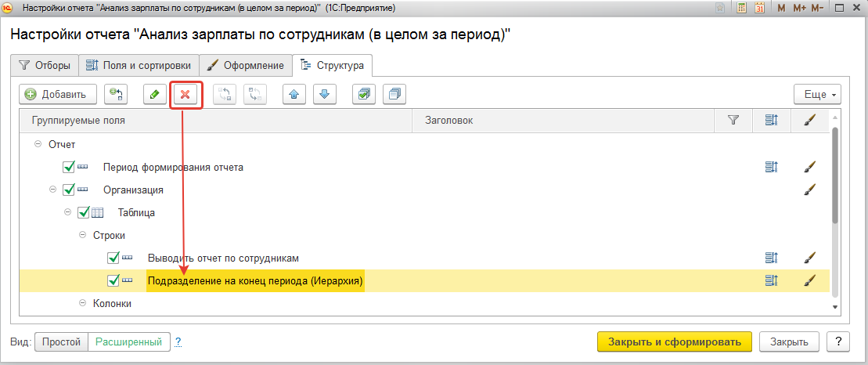868x365 pixels.
Task: Click the green pencil edit icon
Action: point(154,95)
